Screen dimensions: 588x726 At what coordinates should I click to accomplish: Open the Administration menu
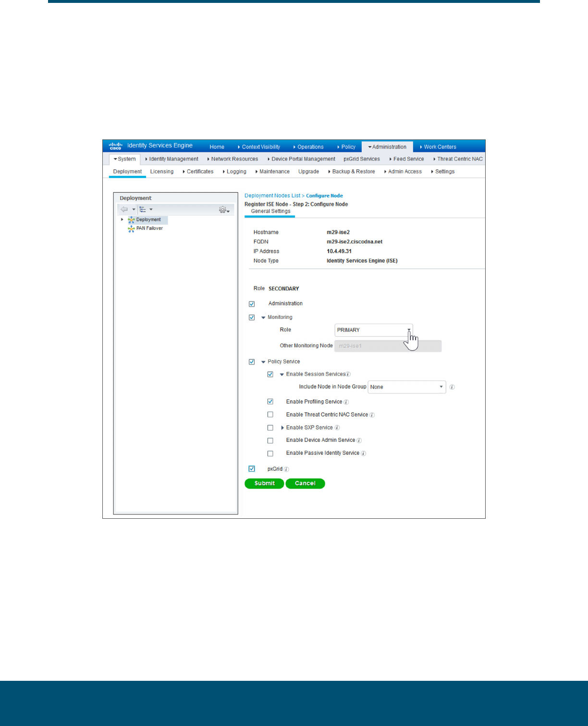387,147
